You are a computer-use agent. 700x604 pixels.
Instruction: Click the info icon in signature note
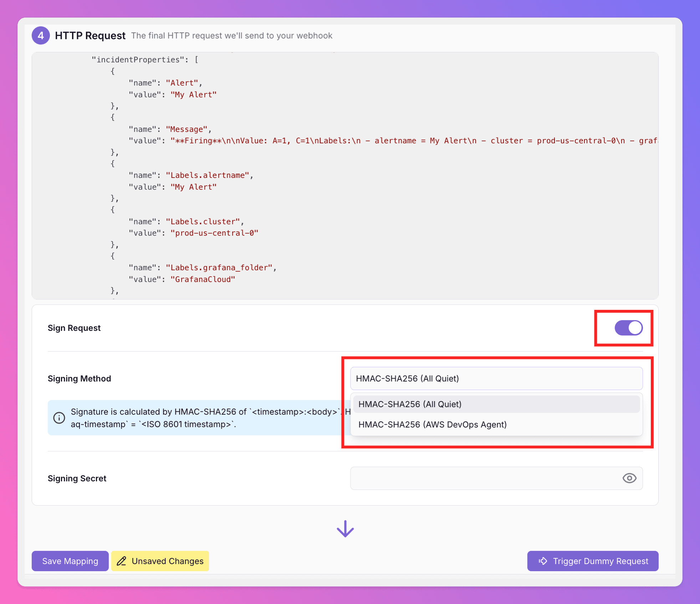tap(59, 418)
